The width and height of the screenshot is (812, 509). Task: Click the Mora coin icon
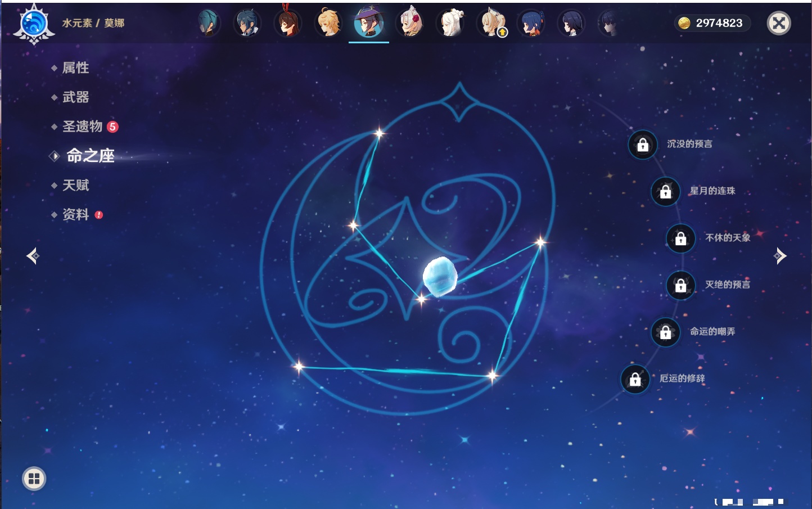click(684, 23)
